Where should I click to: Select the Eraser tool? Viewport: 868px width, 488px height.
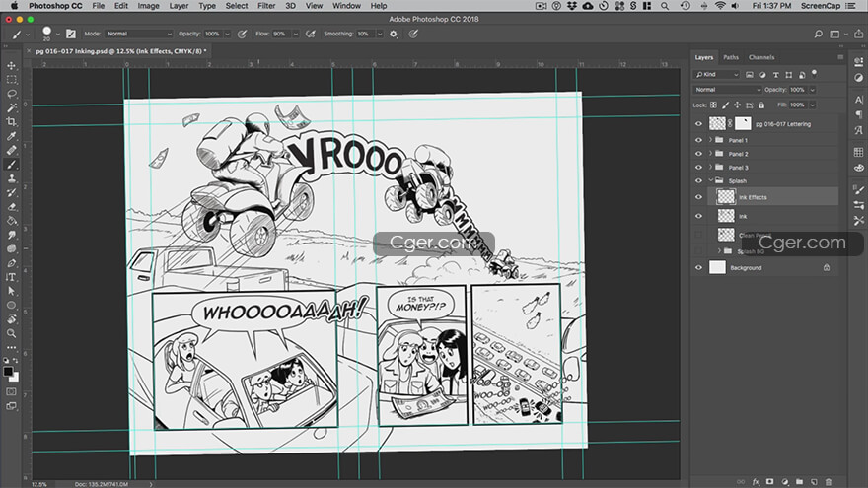(11, 206)
